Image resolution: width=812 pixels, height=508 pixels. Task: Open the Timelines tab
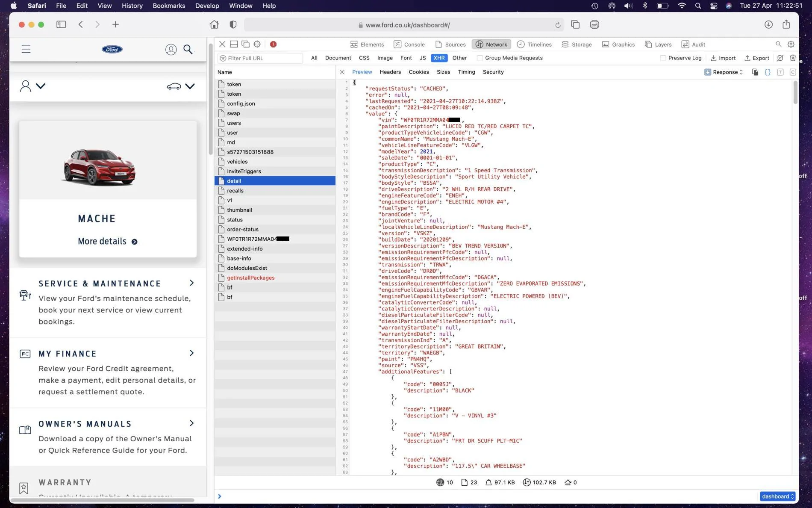coord(534,44)
